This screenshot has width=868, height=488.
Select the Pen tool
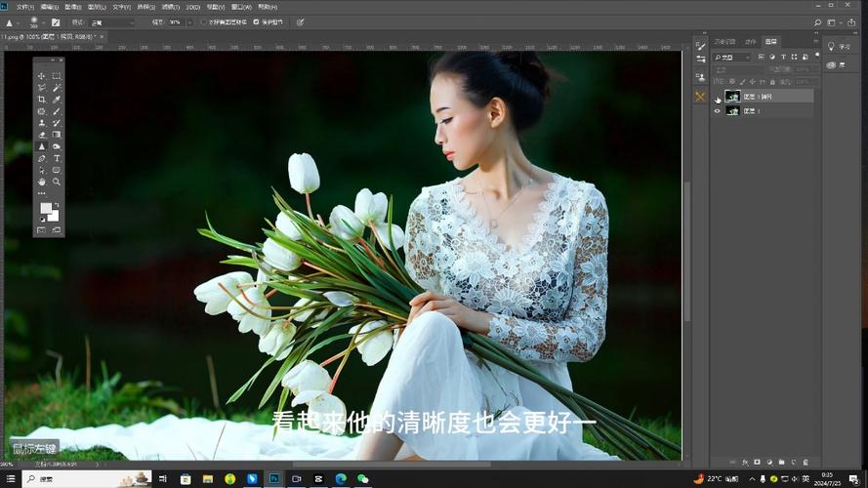click(x=42, y=158)
